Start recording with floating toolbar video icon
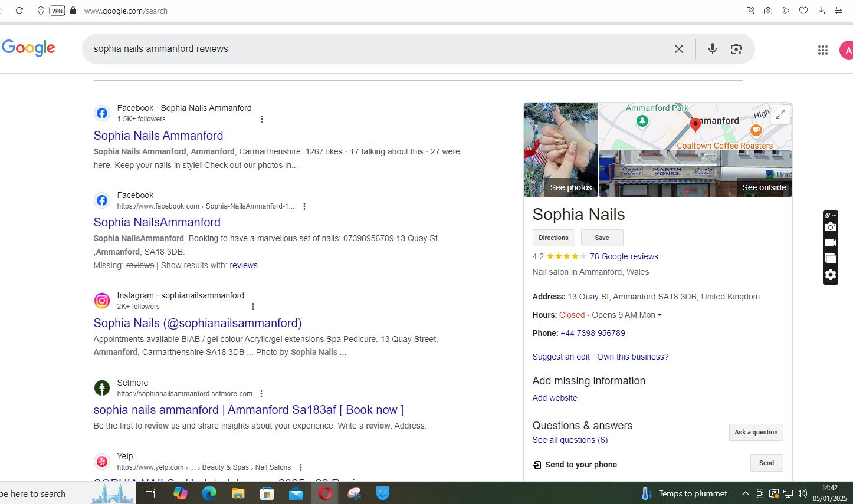853x504 pixels. tap(830, 243)
